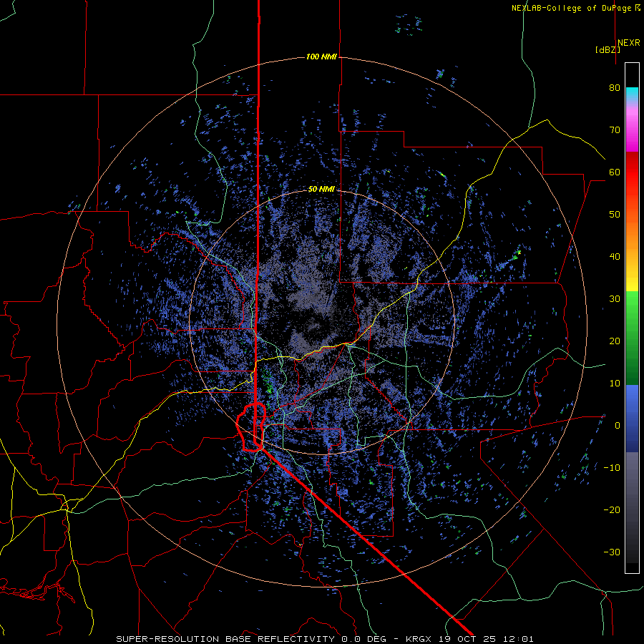Screen dimensions: 644x644
Task: Click the 20 value on the dBZ scale
Action: tap(615, 341)
